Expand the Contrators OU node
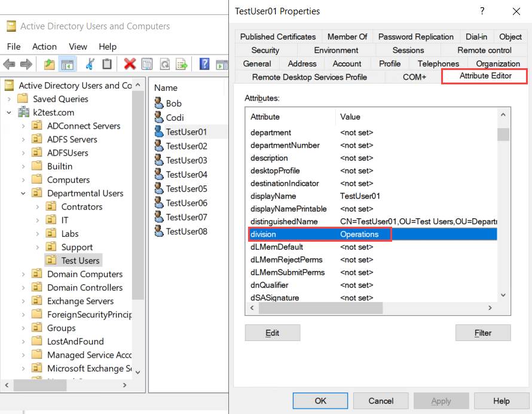 click(x=37, y=207)
